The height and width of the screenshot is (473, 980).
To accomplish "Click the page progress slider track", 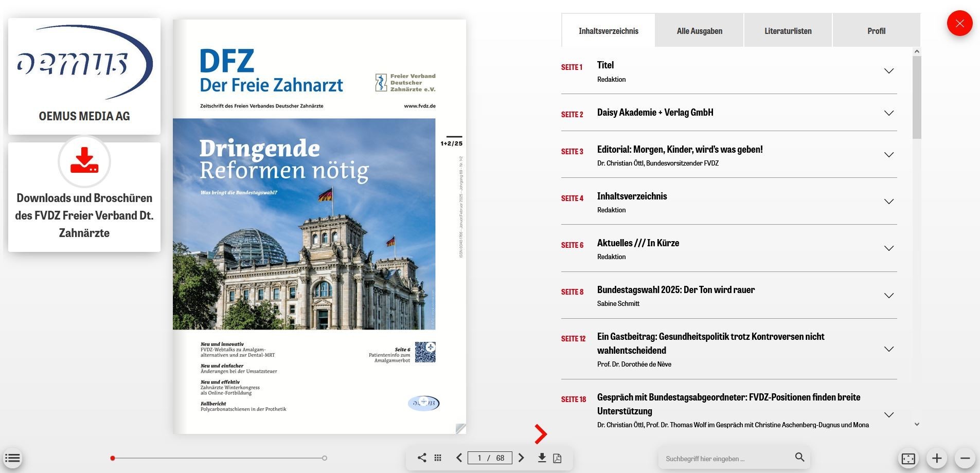I will pyautogui.click(x=219, y=458).
